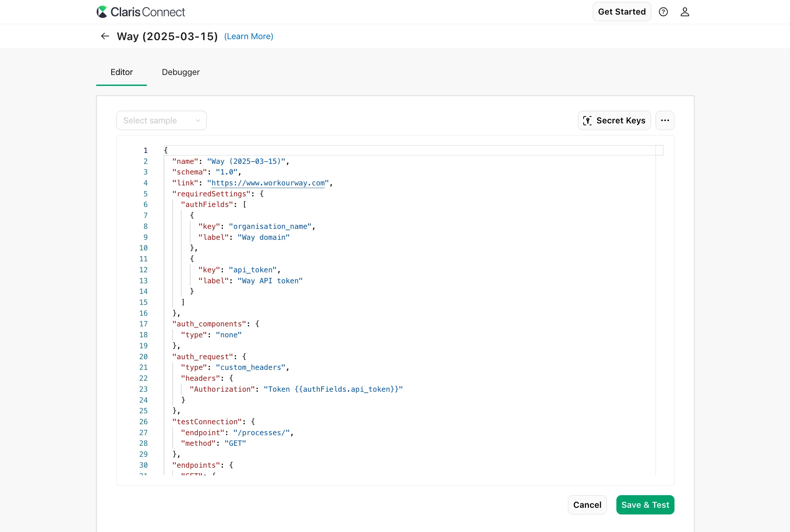Open the help question mark icon
This screenshot has height=532, width=790.
[663, 12]
